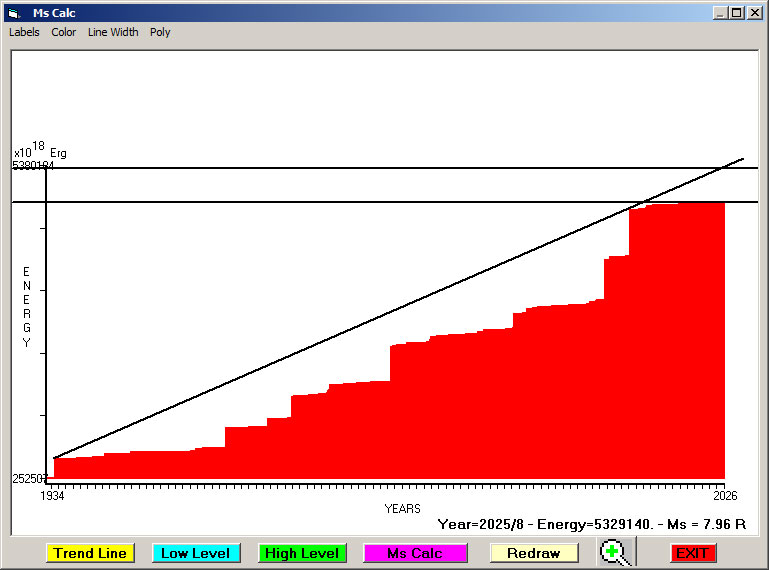
Task: Click the 1934 start year axis label
Action: click(x=52, y=495)
